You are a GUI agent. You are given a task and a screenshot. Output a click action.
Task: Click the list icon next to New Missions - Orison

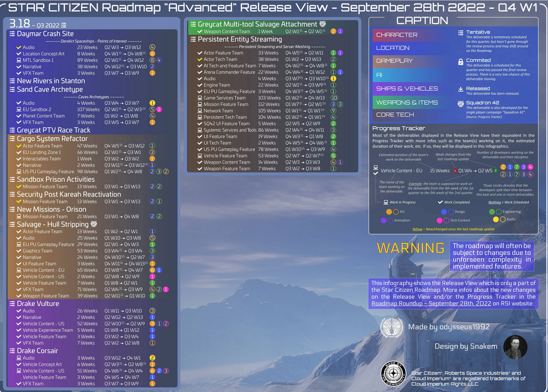pos(12,209)
